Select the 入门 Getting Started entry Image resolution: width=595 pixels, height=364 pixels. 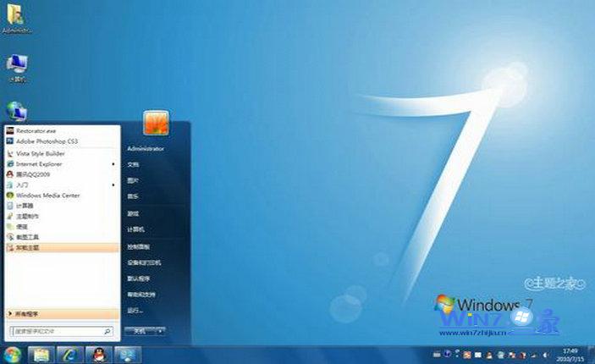[x=63, y=185]
